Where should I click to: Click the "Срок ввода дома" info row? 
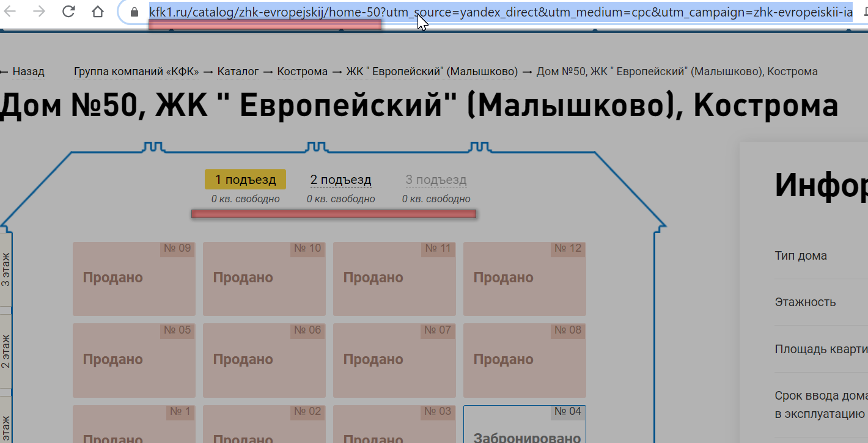(x=821, y=405)
